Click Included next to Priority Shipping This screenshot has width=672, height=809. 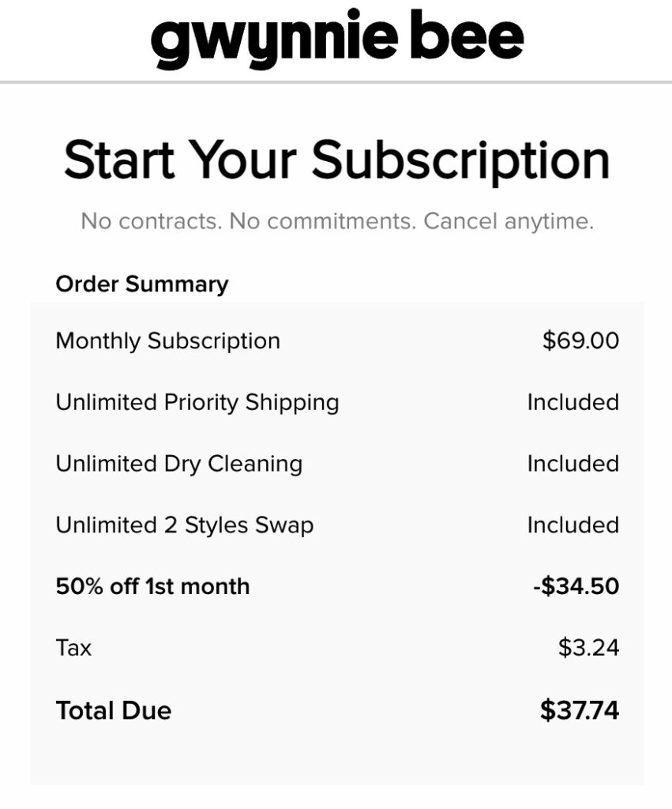(573, 402)
